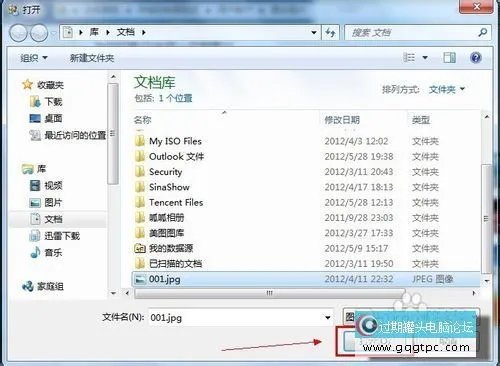The image size is (500, 366).
Task: Close the 打开 dialog window
Action: pos(477,6)
